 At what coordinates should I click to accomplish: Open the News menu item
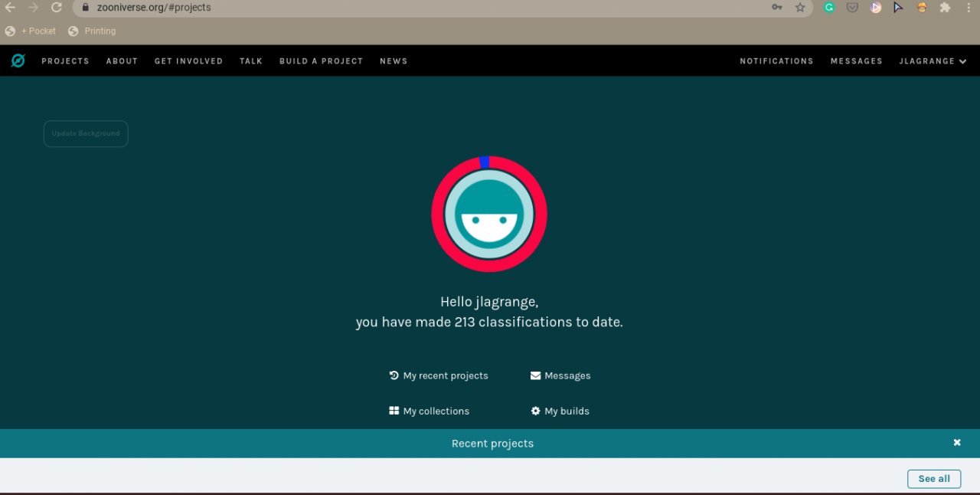coord(394,61)
